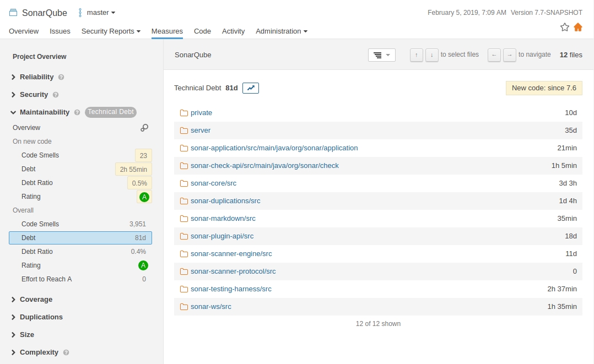The height and width of the screenshot is (364, 594).
Task: Go to the Overview tab
Action: click(x=24, y=31)
